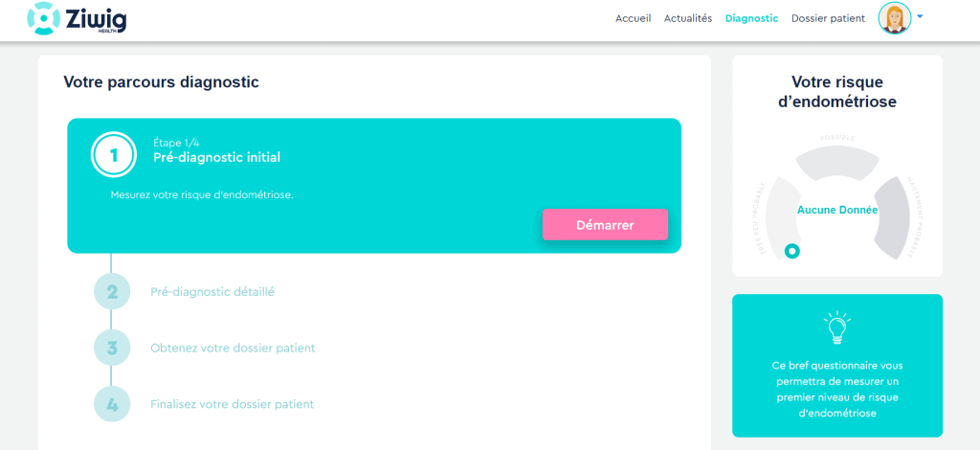Click the Hautement probable gauge segment
980x450 pixels.
(892, 217)
